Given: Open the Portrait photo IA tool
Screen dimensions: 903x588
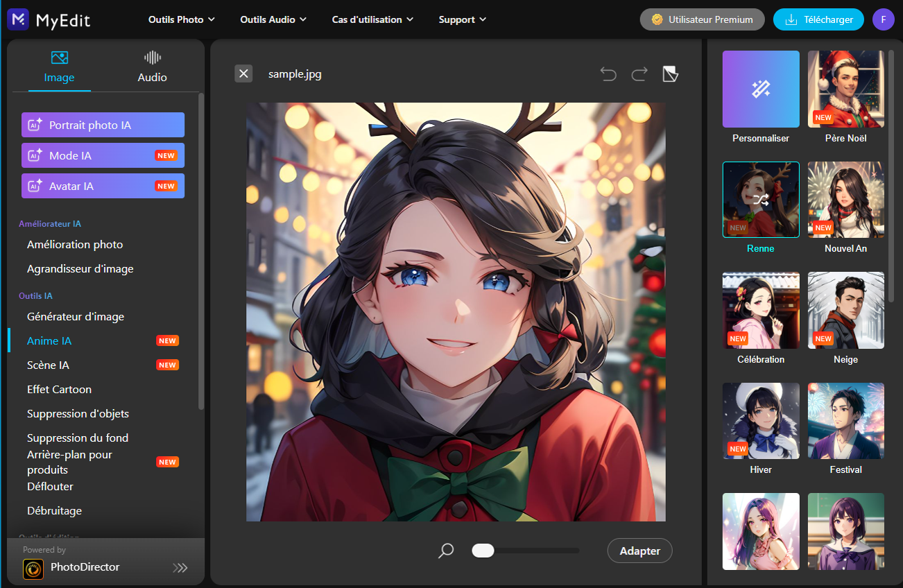Looking at the screenshot, I should 103,125.
